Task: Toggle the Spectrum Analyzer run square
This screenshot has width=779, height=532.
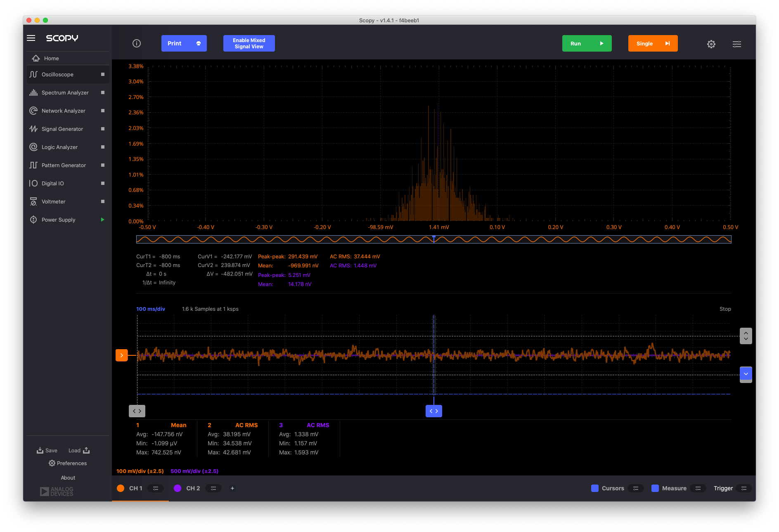Action: [x=103, y=92]
